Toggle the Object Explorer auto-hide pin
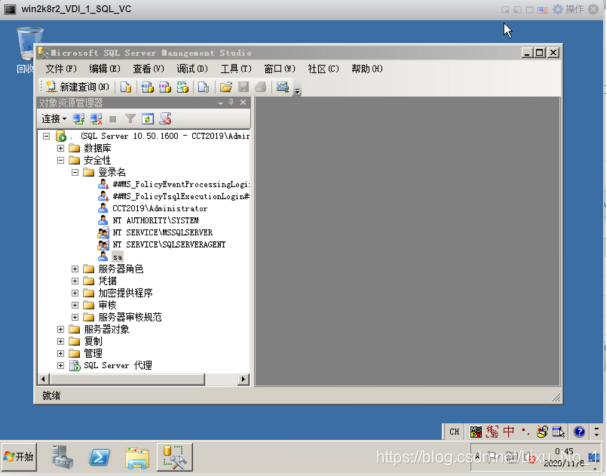 pyautogui.click(x=231, y=102)
